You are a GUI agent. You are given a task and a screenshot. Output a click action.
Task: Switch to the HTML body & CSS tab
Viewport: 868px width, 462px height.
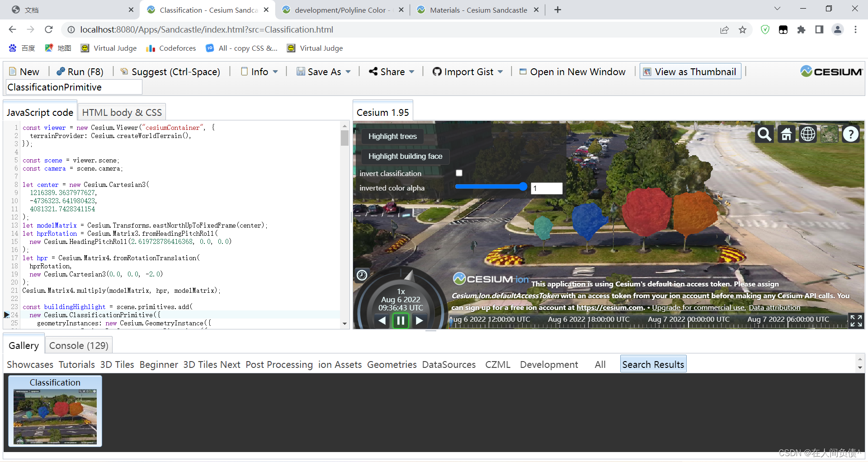(x=122, y=112)
